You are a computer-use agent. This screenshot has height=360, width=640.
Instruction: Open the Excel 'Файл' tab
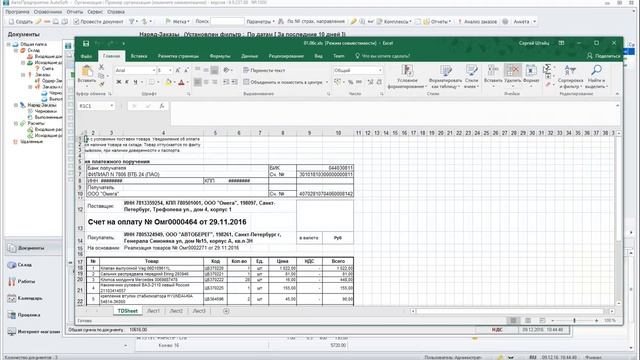pyautogui.click(x=86, y=56)
